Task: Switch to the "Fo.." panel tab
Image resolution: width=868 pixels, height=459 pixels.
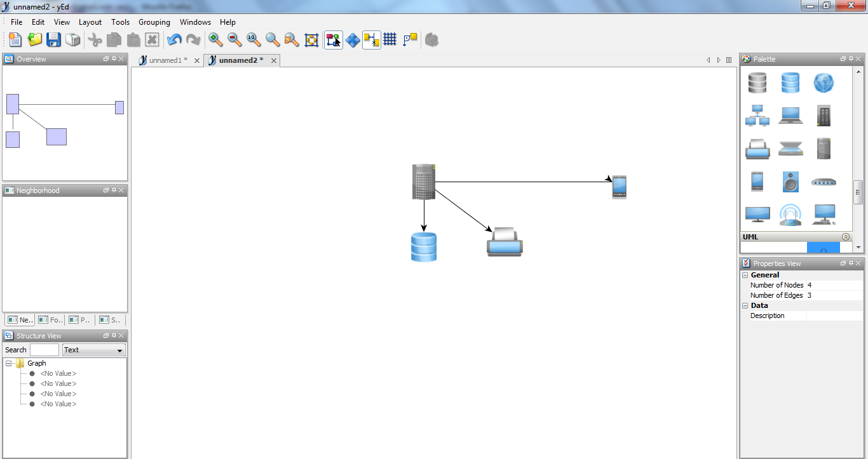Action: [x=51, y=320]
